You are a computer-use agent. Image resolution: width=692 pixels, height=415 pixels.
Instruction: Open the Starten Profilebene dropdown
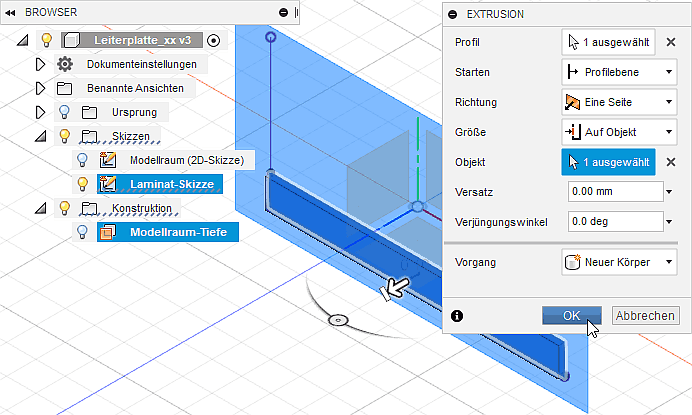[619, 72]
